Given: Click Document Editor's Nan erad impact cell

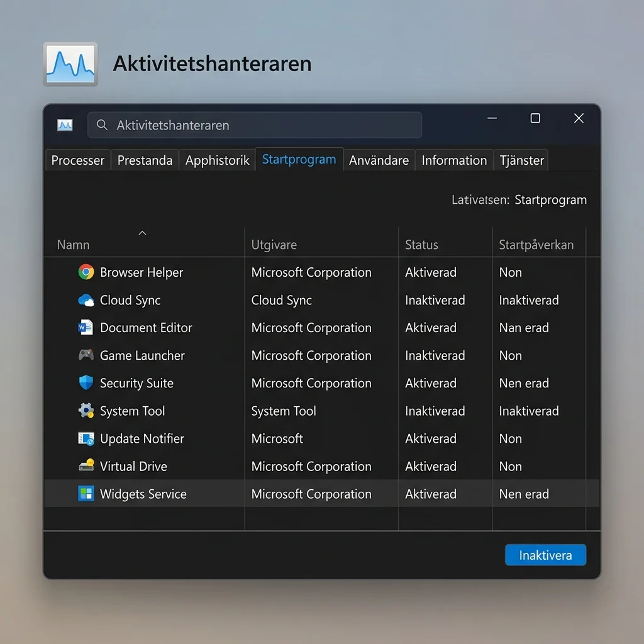Looking at the screenshot, I should click(x=524, y=328).
